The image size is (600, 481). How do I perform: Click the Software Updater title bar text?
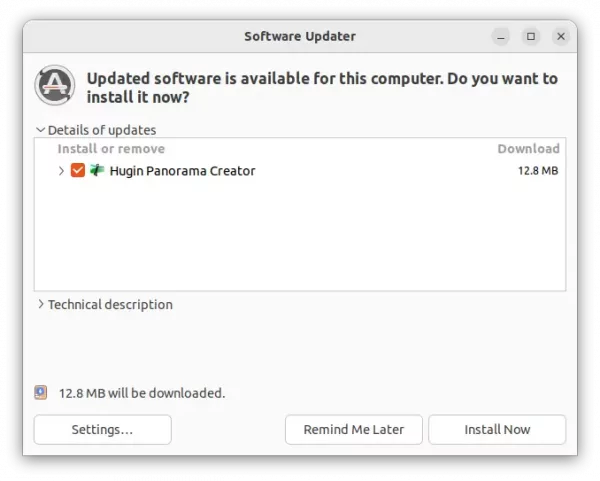(x=300, y=37)
